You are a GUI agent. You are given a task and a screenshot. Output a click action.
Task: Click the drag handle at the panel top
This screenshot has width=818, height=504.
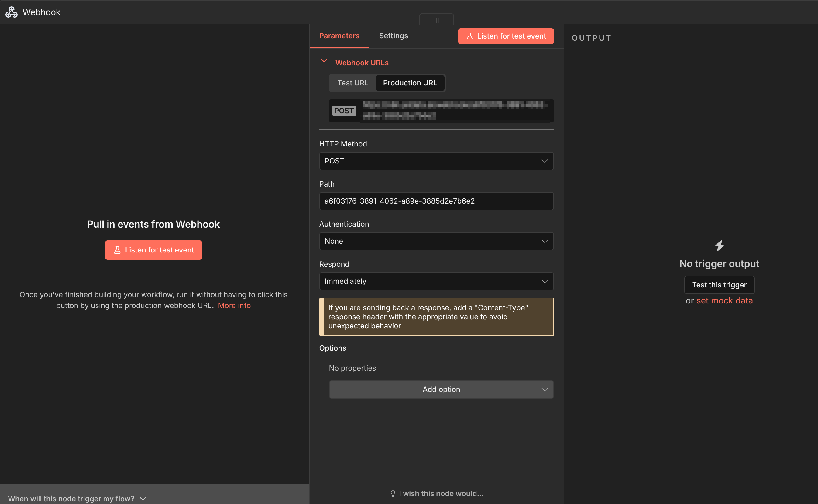436,20
